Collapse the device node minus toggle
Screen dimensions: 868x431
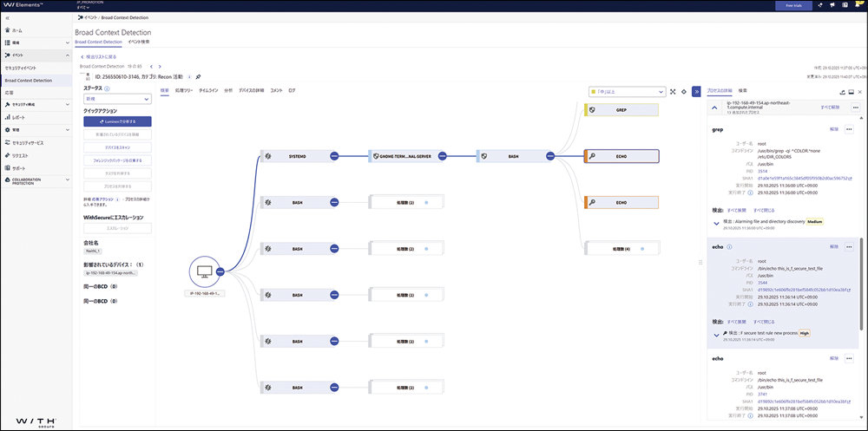(220, 272)
